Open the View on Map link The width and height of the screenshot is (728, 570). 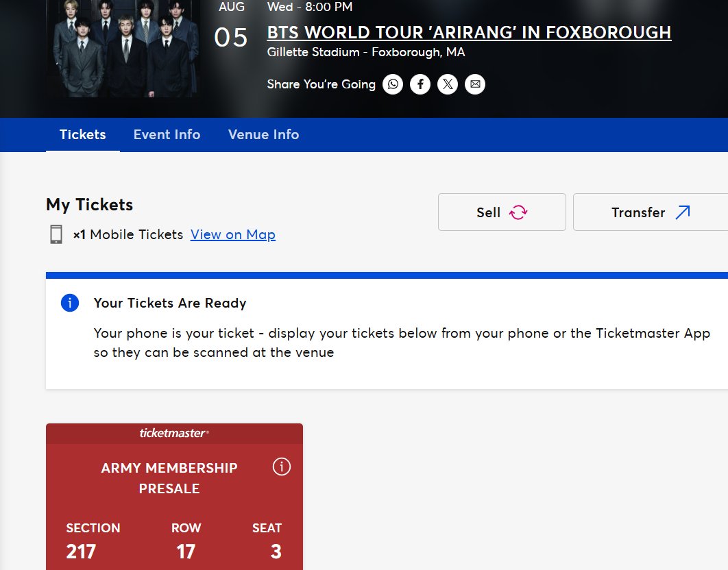[x=233, y=234]
